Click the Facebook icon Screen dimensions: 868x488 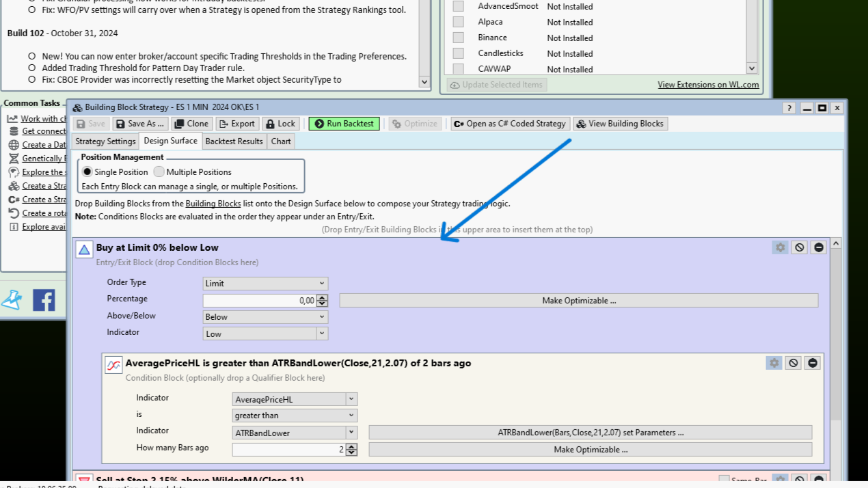tap(44, 300)
